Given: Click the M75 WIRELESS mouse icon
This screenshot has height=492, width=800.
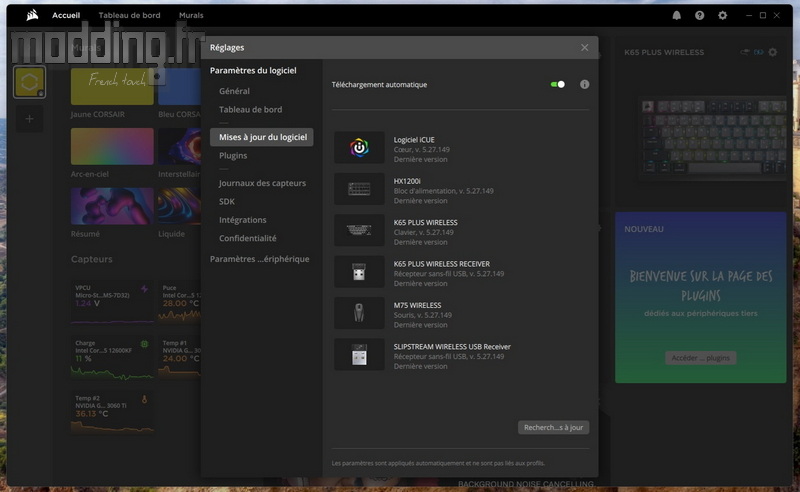Looking at the screenshot, I should (359, 313).
